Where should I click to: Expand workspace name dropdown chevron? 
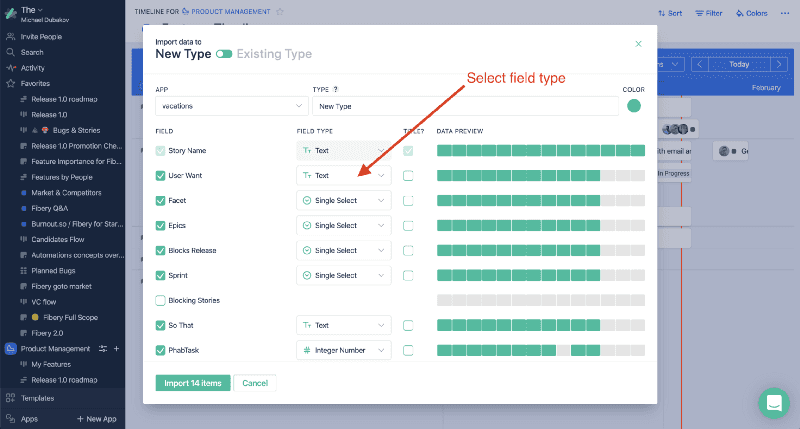tap(40, 10)
